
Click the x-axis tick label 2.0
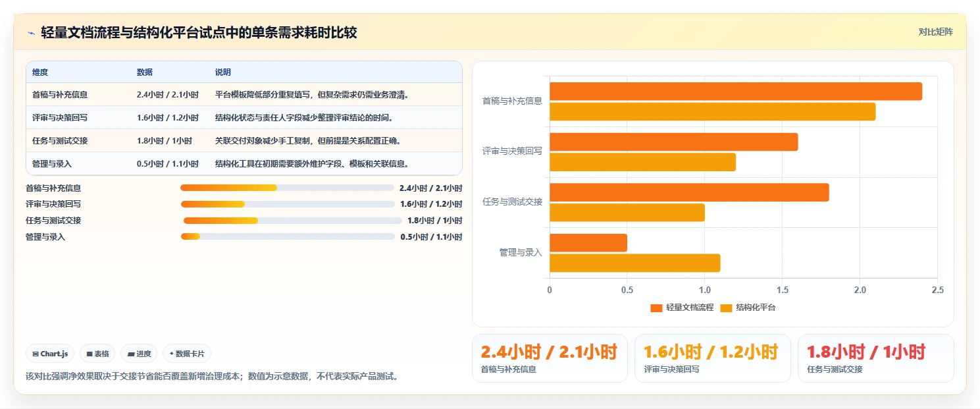click(860, 290)
